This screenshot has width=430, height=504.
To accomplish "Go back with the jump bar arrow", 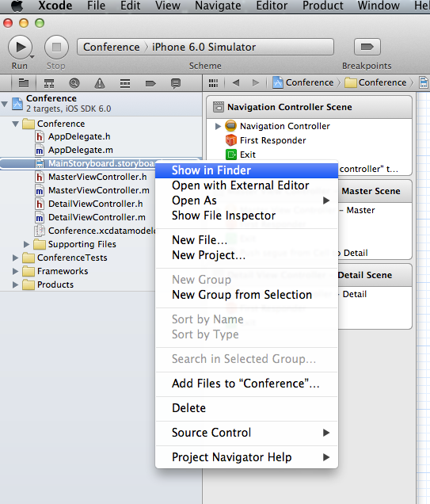I will [236, 83].
